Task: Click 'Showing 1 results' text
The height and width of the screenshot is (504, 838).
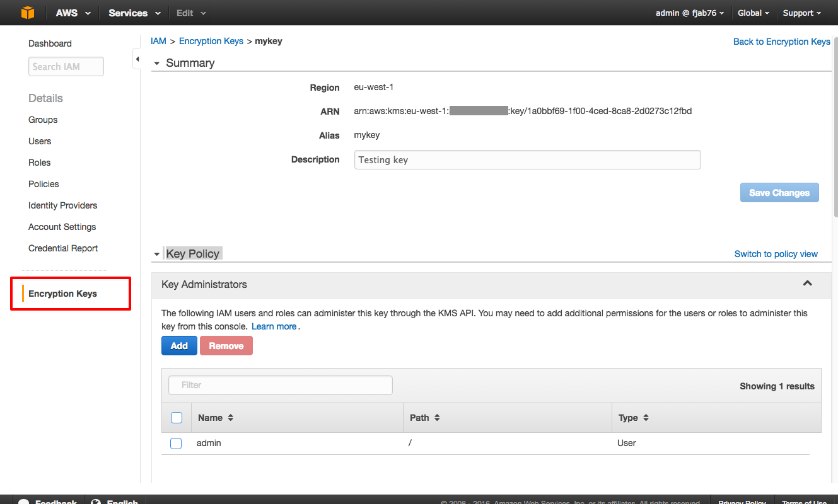Action: [x=777, y=386]
